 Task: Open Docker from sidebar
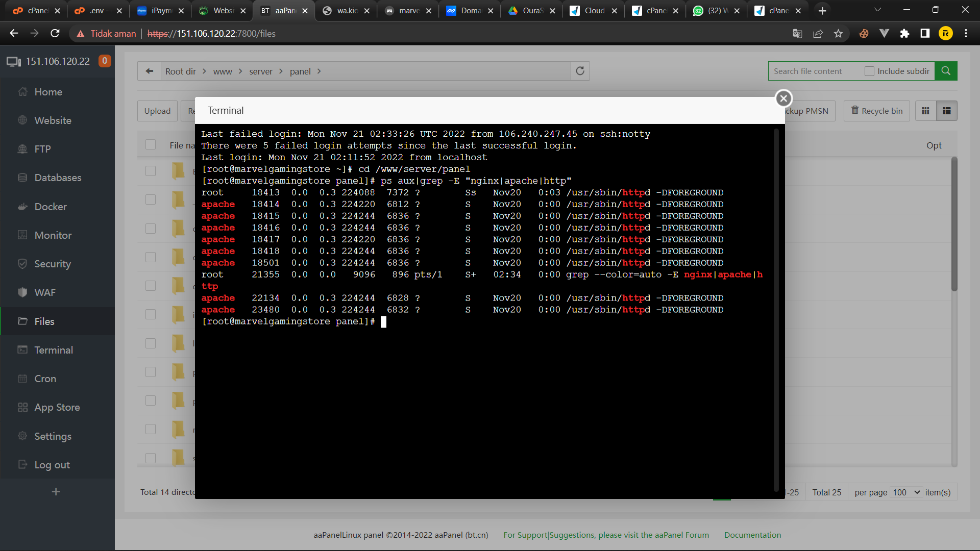[x=51, y=207]
